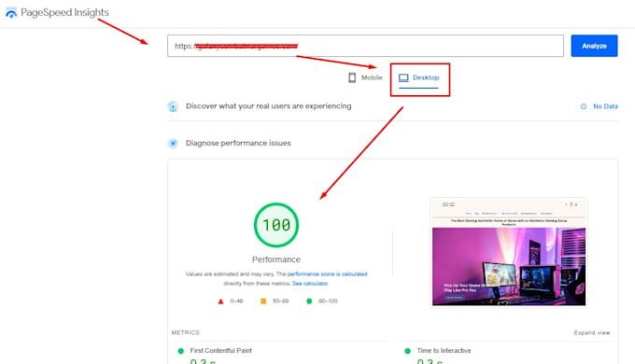
Task: Click the green circle 90–100 legend icon
Action: 309,301
